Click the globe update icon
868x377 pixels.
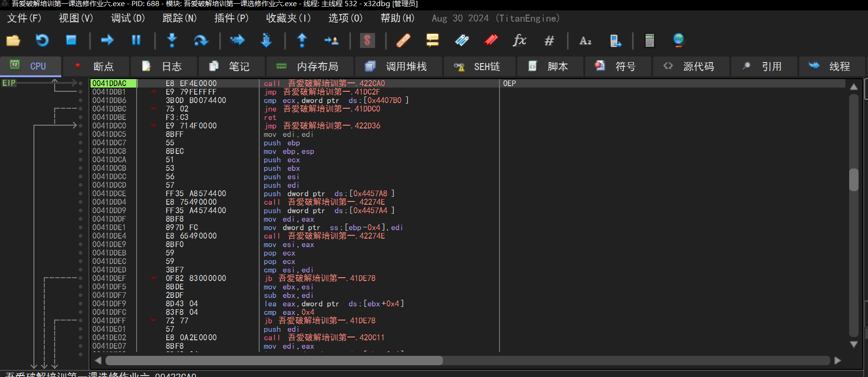point(679,40)
